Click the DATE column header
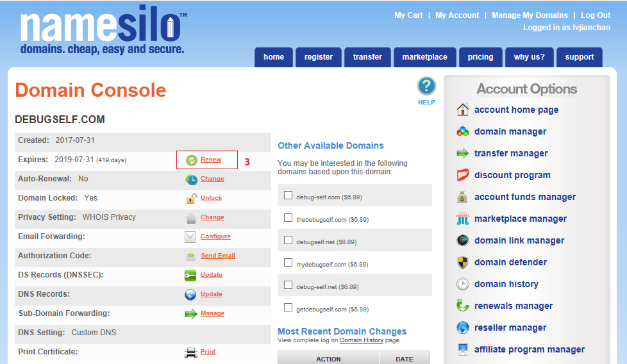This screenshot has width=627, height=364. (x=405, y=359)
